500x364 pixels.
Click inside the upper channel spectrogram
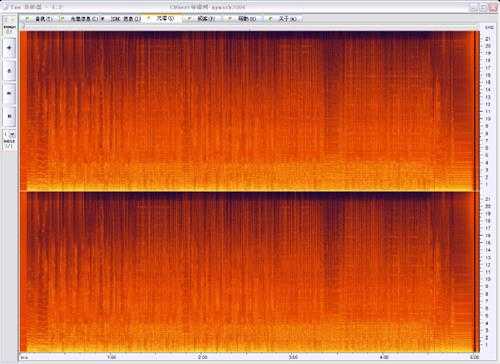[250, 111]
